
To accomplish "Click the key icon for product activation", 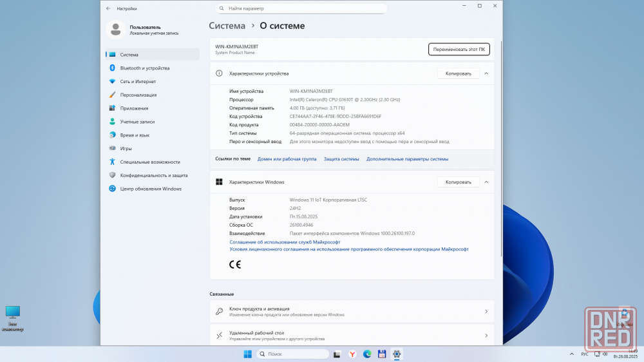I will click(220, 312).
